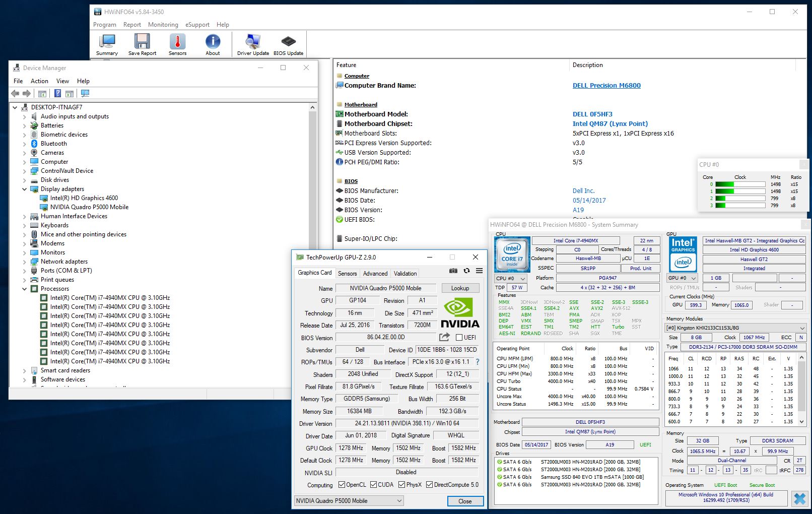The width and height of the screenshot is (812, 514).
Task: Select Intel(R) HD Graphics 4600 in Device Manager
Action: pyautogui.click(x=84, y=198)
